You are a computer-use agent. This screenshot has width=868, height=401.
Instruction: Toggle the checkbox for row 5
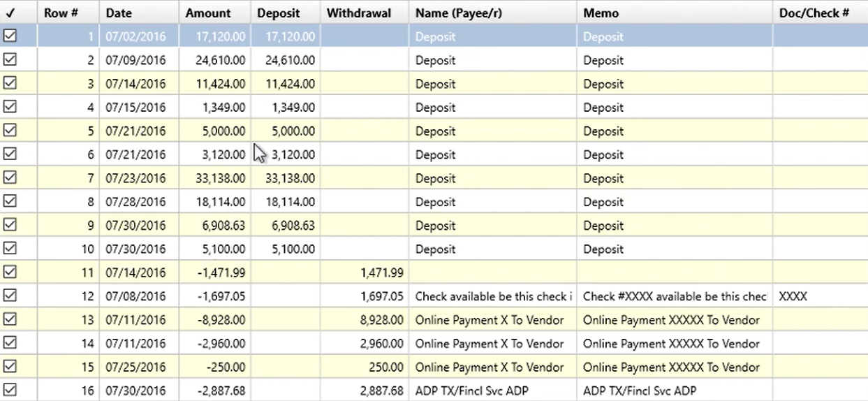pyautogui.click(x=10, y=131)
